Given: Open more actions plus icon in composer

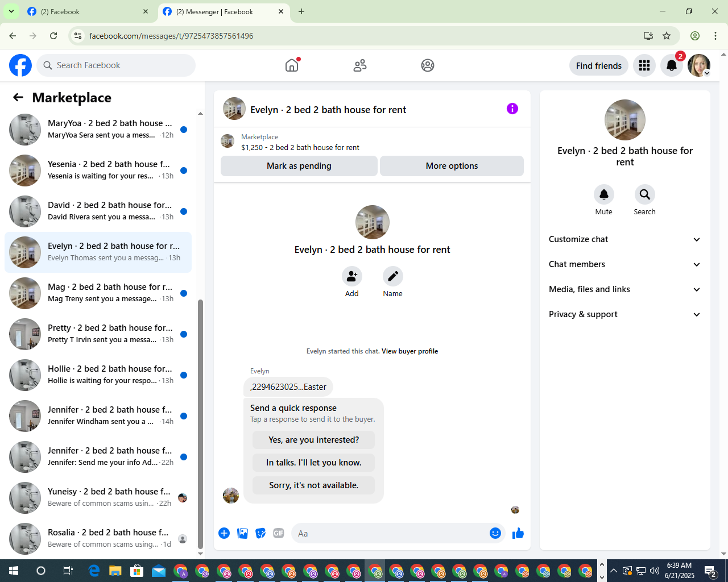Looking at the screenshot, I should point(224,533).
